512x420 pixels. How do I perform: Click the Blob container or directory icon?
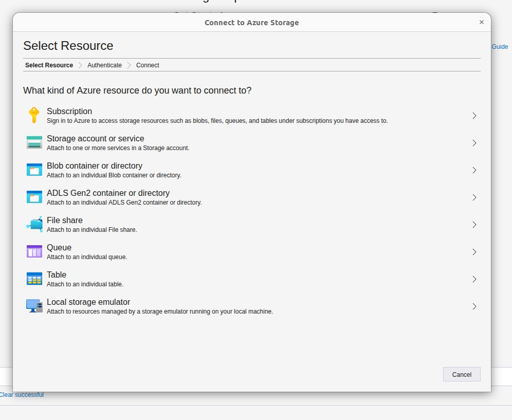click(34, 170)
